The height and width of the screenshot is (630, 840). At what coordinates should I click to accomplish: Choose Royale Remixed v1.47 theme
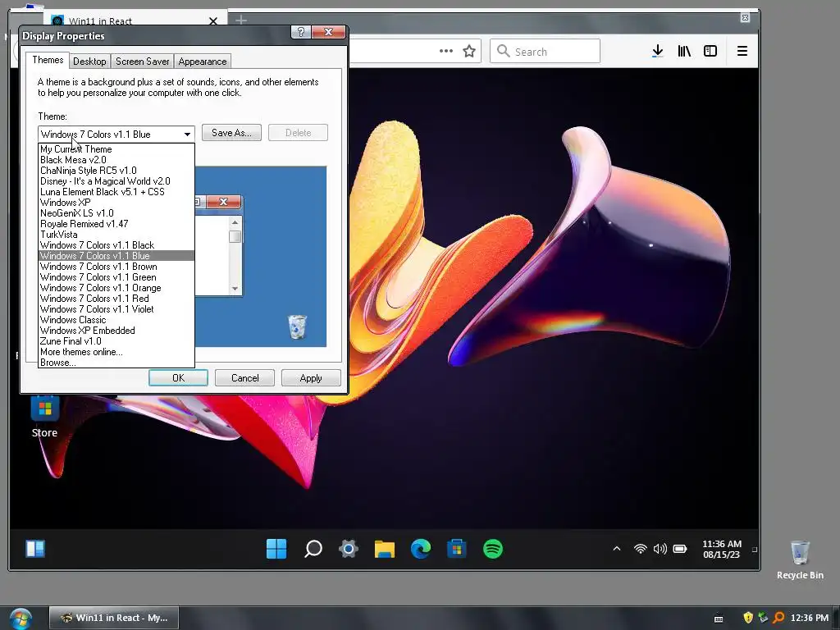tap(116, 224)
